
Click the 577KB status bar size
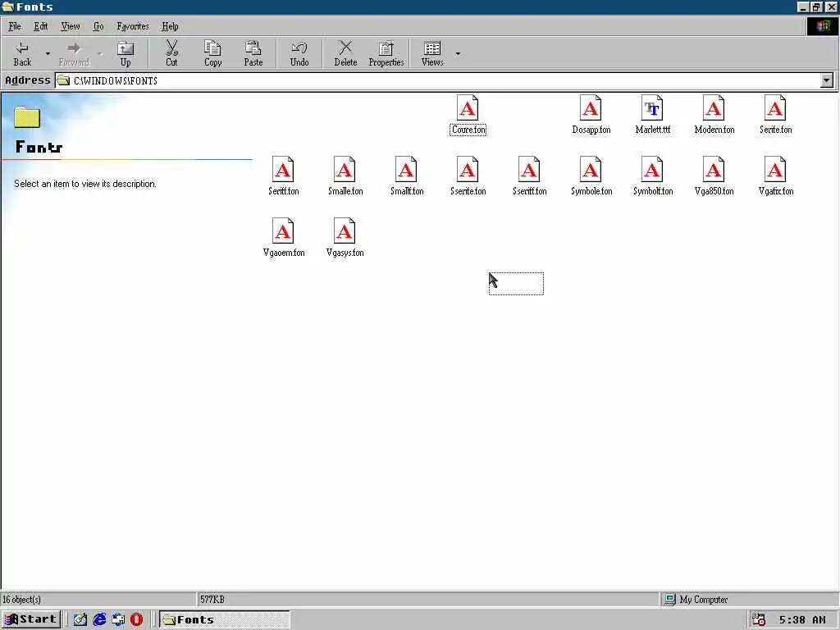tap(212, 600)
